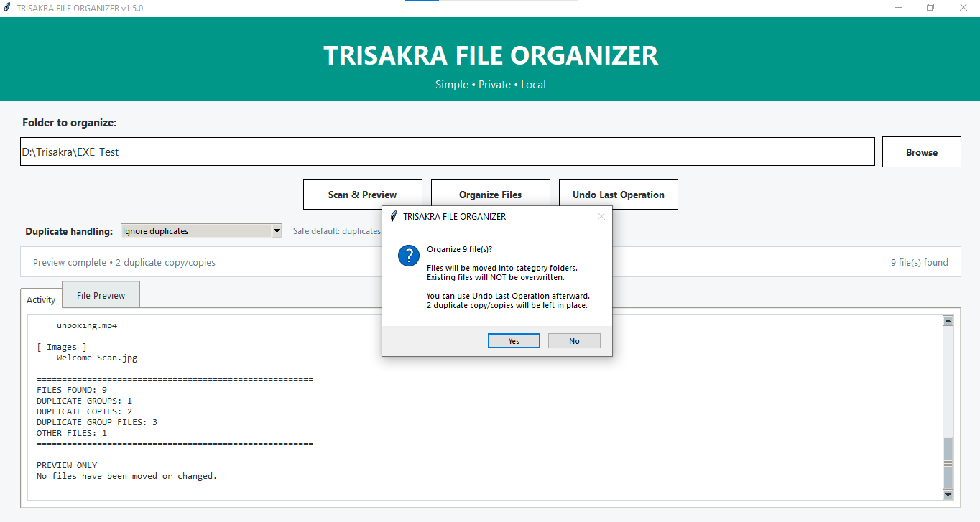Click the Undo Last Operation button
The height and width of the screenshot is (522, 980).
[x=619, y=195]
